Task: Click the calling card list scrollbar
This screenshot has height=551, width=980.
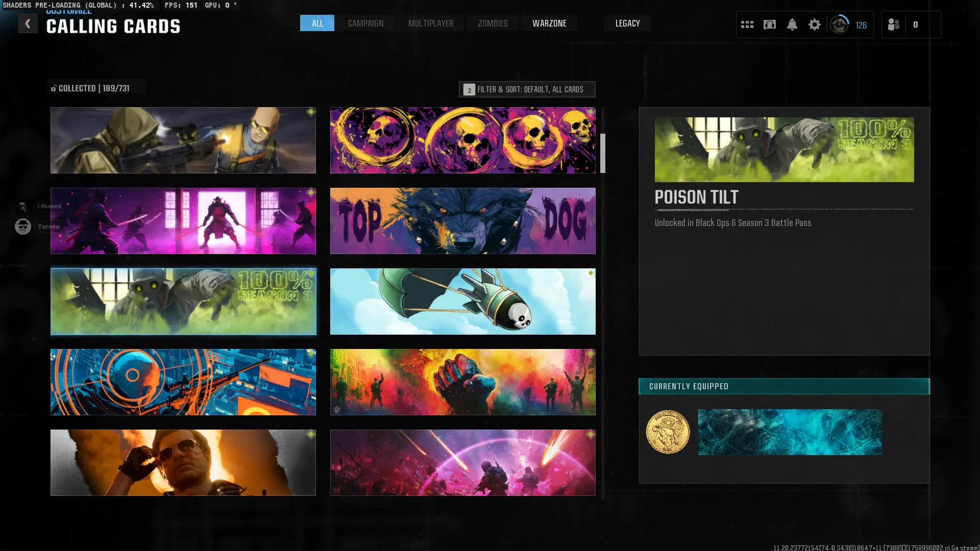Action: 603,153
